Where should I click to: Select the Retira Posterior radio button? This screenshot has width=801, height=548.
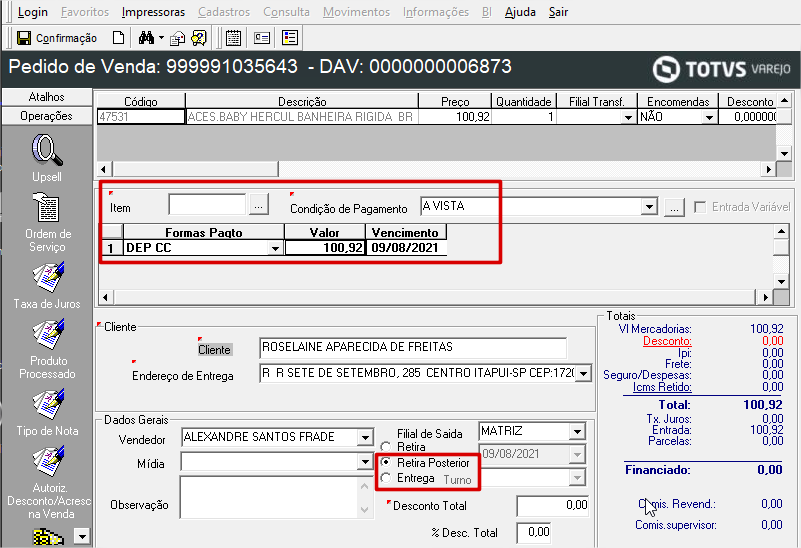(386, 462)
